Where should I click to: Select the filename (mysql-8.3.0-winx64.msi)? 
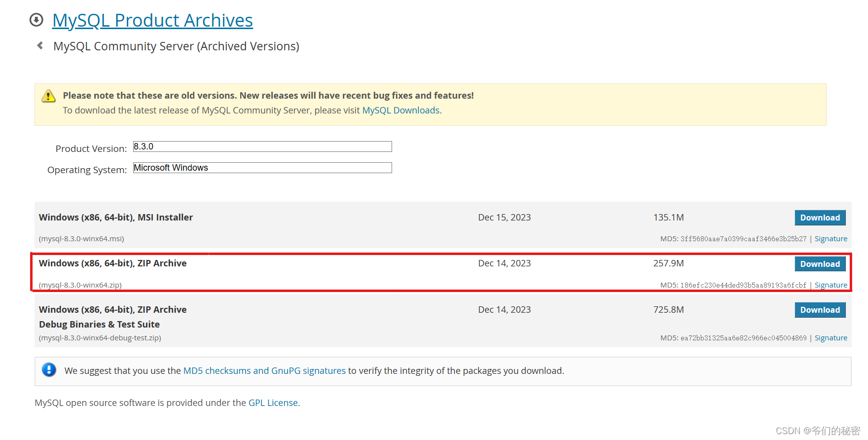click(x=81, y=239)
